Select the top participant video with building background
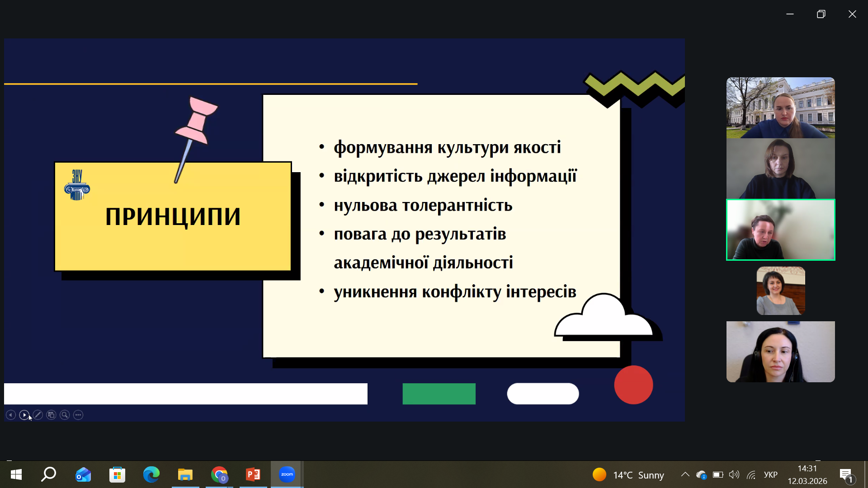 [780, 108]
